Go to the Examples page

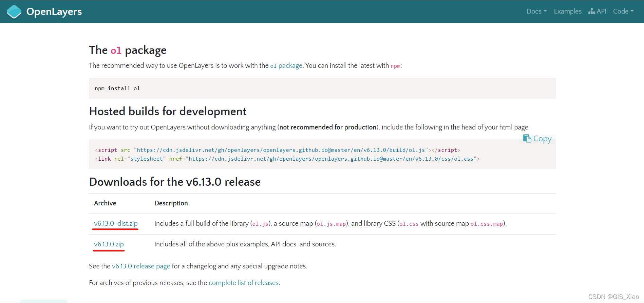tap(568, 11)
